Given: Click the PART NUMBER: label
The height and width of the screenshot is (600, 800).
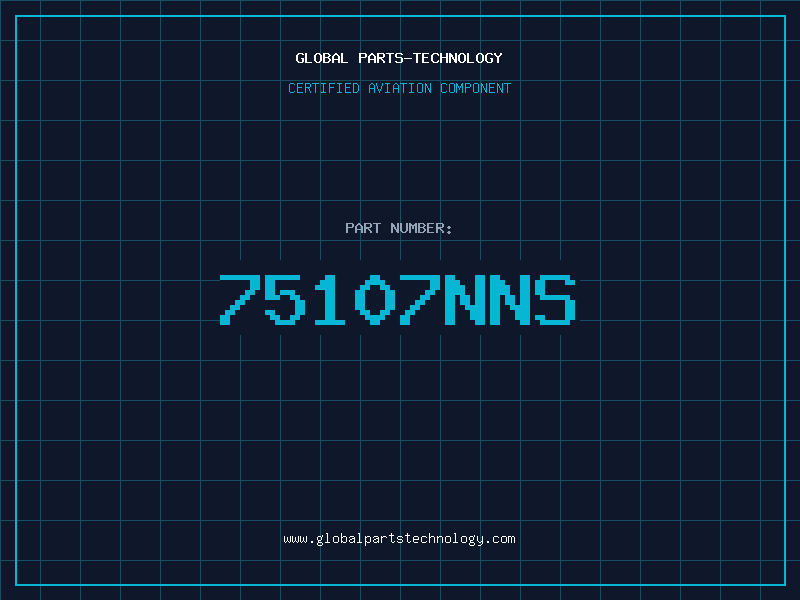Looking at the screenshot, I should (399, 228).
